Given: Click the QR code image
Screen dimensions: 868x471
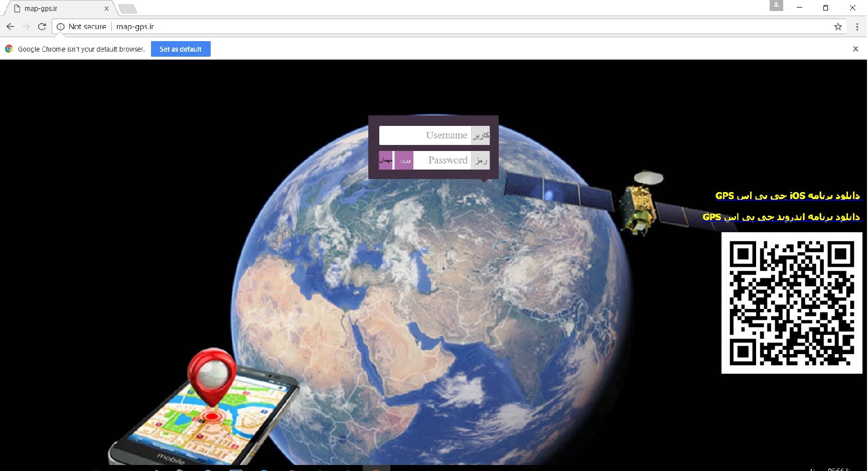Looking at the screenshot, I should 792,303.
